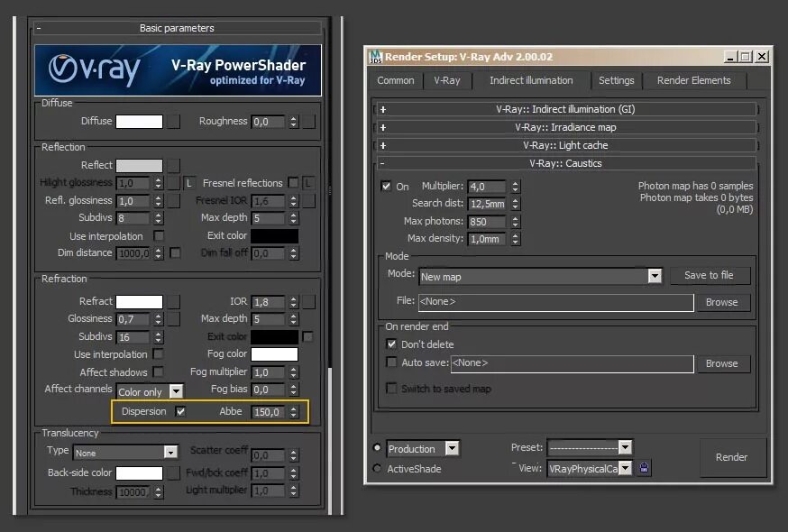This screenshot has width=788, height=532.
Task: Expand the V-Ray Irradiance map rollout
Action: (566, 127)
